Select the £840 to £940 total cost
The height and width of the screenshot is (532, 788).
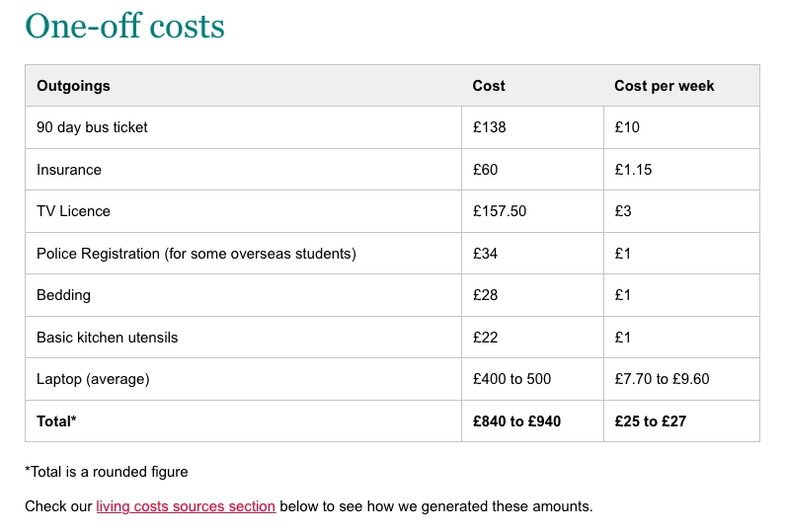516,421
